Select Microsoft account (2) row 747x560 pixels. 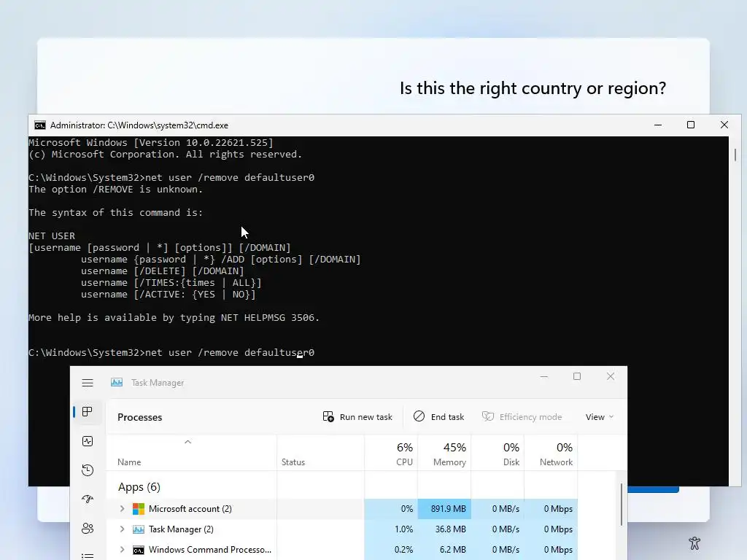341,508
